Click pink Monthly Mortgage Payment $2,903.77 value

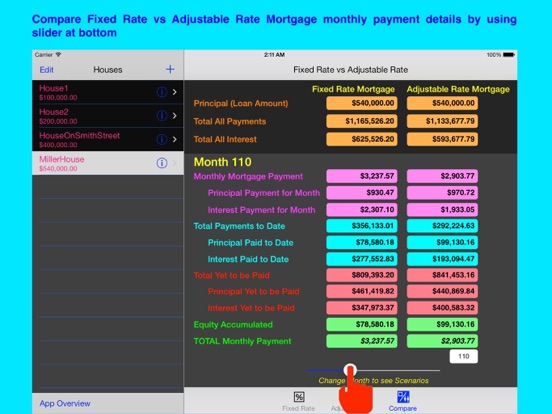tap(442, 176)
